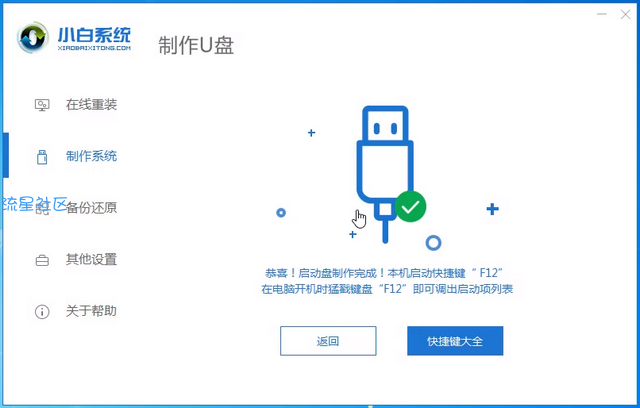Open the 在线重装 menu item
The image size is (640, 408).
click(91, 105)
